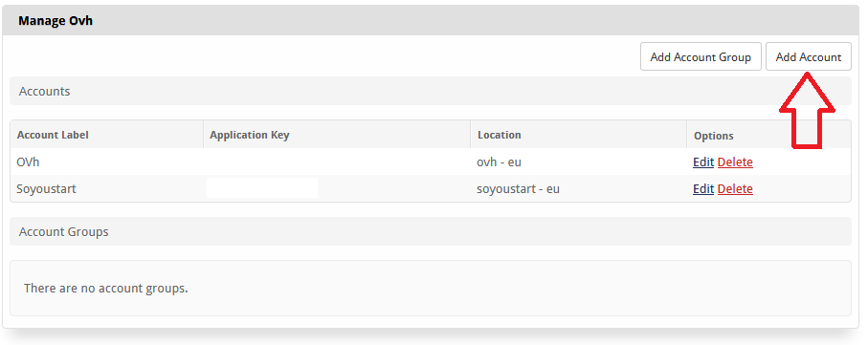The height and width of the screenshot is (345, 868).
Task: Edit the OVh account
Action: [x=703, y=162]
